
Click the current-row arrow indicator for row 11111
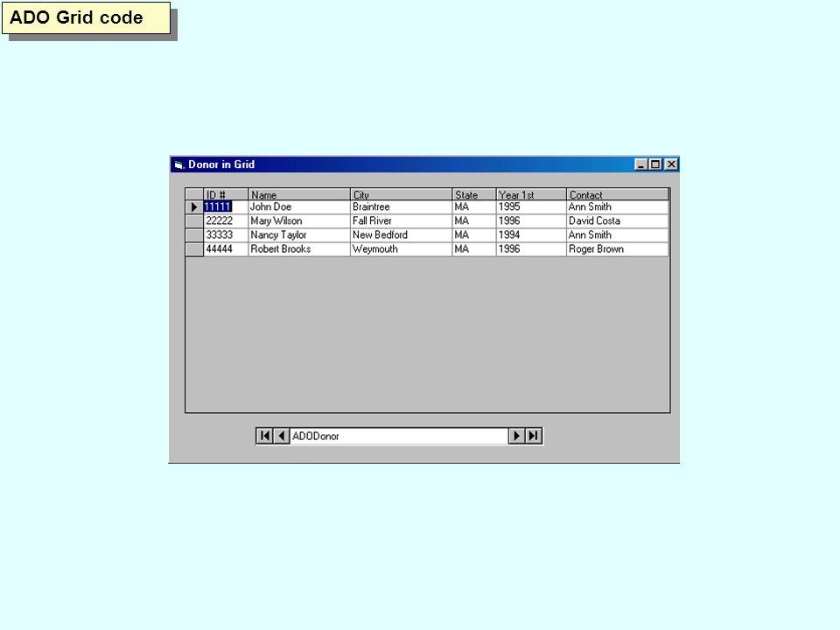[194, 206]
